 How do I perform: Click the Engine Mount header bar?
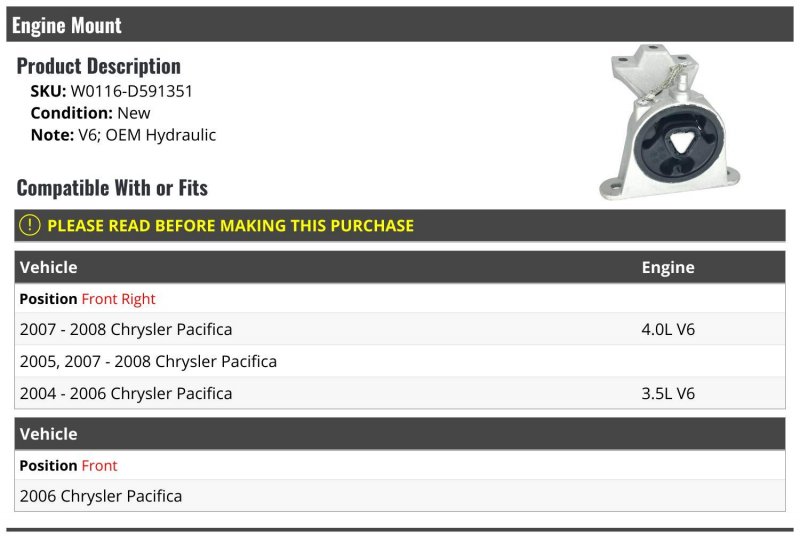(x=399, y=25)
